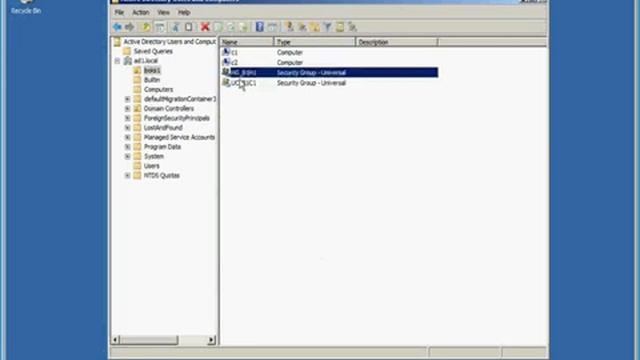The width and height of the screenshot is (640, 360).
Task: Create a new organizational unit via toolbar icon
Action: [x=315, y=27]
